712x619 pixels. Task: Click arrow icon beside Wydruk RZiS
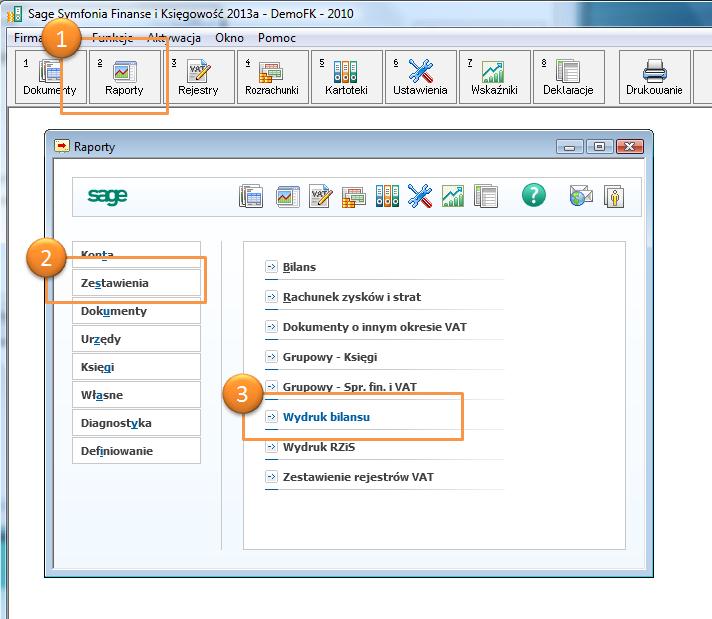click(271, 446)
